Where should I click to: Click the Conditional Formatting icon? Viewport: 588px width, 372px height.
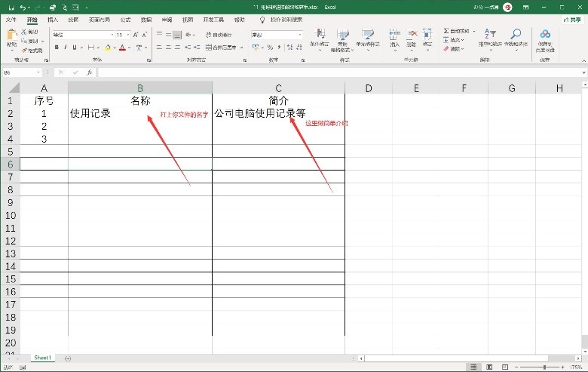point(320,35)
